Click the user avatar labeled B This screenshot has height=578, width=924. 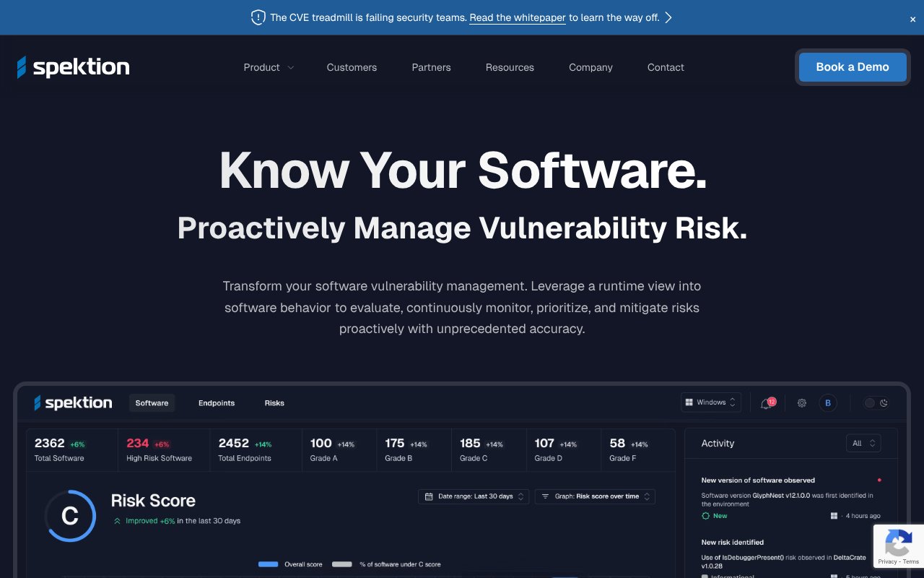point(828,403)
